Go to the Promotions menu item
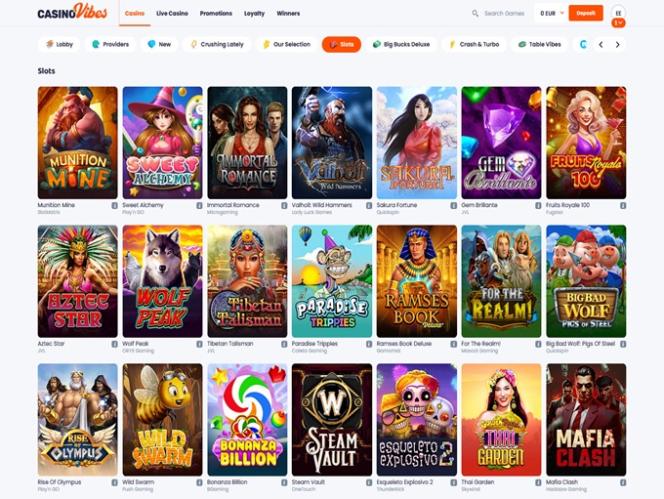 point(216,14)
